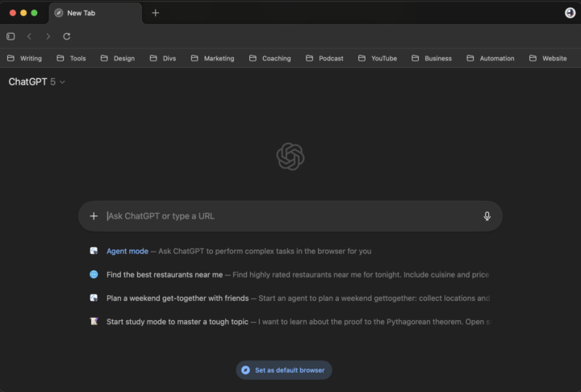The height and width of the screenshot is (392, 581).
Task: Click the yellow minimize window button
Action: coord(23,13)
